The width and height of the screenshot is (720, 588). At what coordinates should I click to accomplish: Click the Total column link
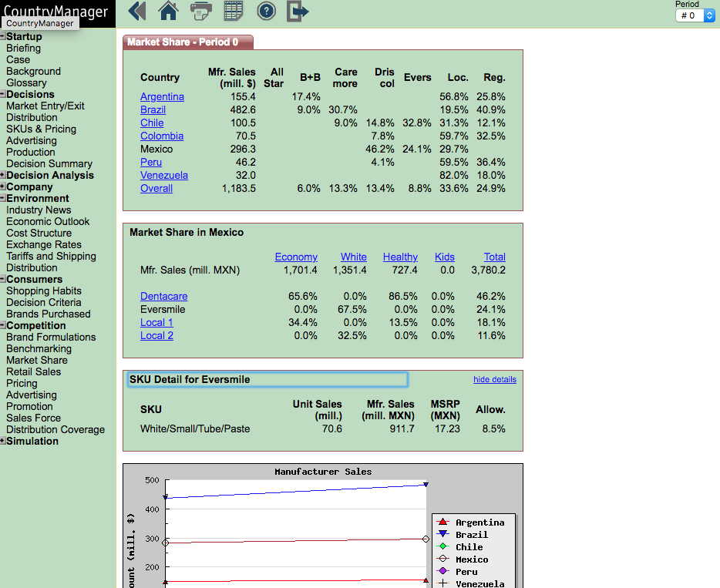[495, 257]
